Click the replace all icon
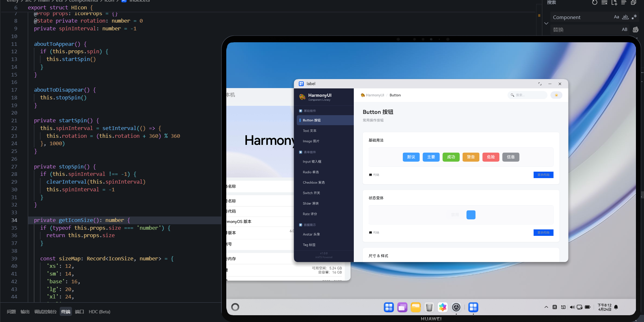Viewport: 644px width, 322px height. pyautogui.click(x=636, y=30)
